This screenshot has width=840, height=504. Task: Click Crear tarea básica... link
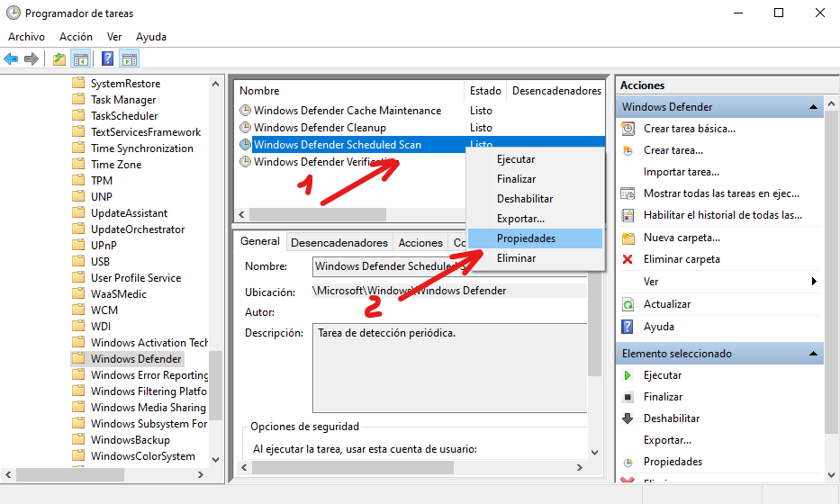690,129
